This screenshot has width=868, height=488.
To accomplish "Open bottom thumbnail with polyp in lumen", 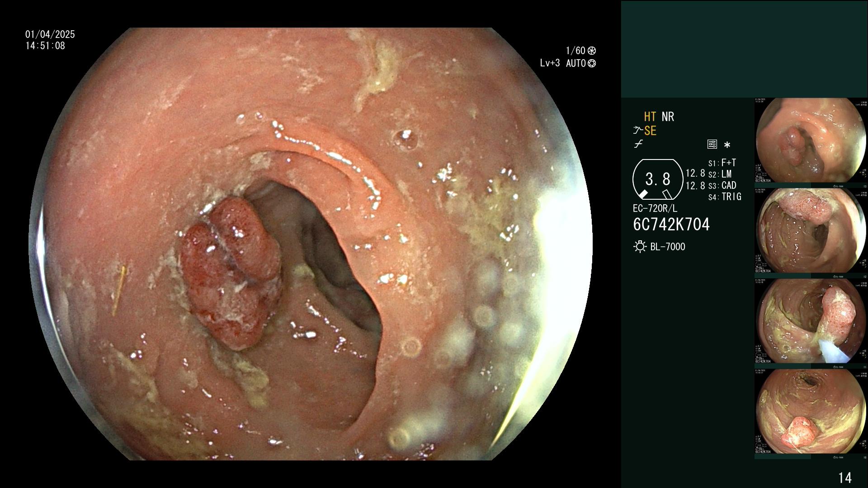I will 811,411.
